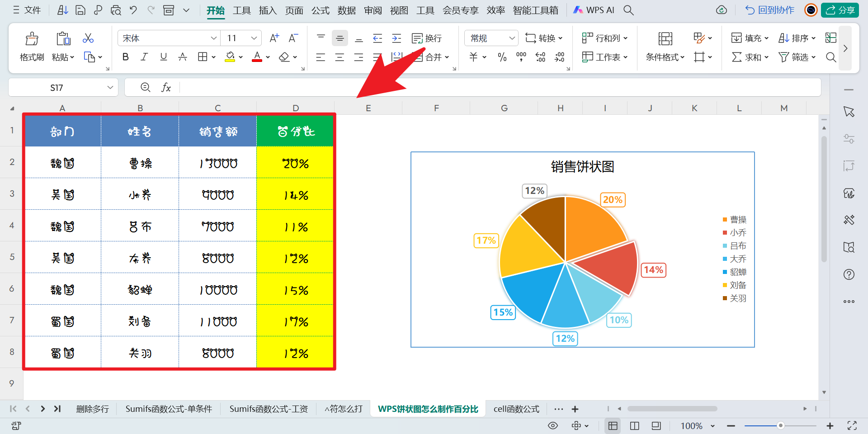Open the font name 宋体 dropdown
This screenshot has height=434, width=868.
[213, 38]
